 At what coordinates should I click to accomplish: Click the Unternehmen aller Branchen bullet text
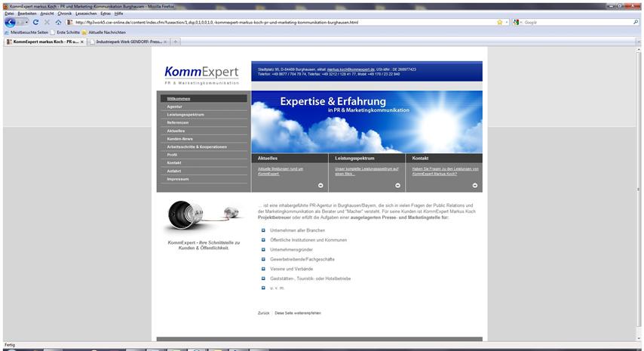click(297, 230)
